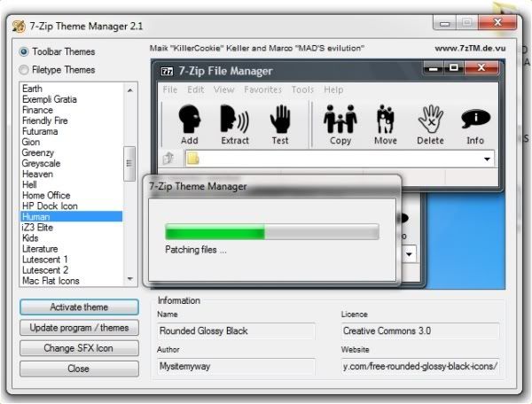
Task: Click the 7-Zip Theme Manager title icon
Action: (19, 26)
